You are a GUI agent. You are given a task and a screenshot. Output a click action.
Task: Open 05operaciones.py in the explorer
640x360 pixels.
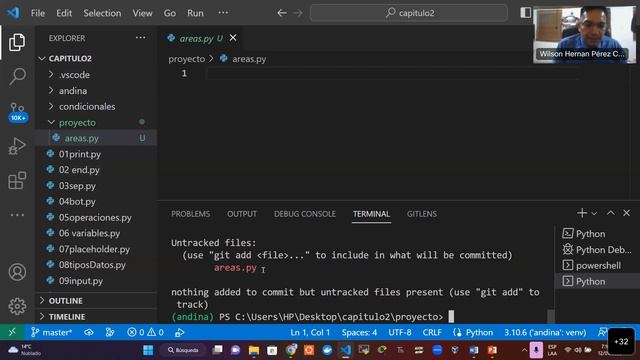coord(96,218)
